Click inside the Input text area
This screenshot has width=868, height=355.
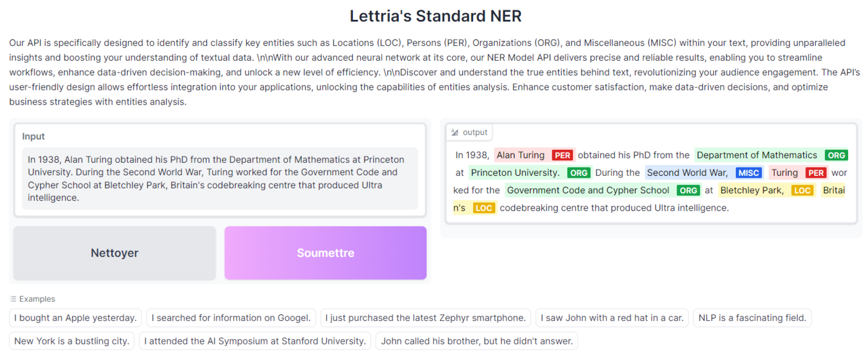(x=220, y=178)
